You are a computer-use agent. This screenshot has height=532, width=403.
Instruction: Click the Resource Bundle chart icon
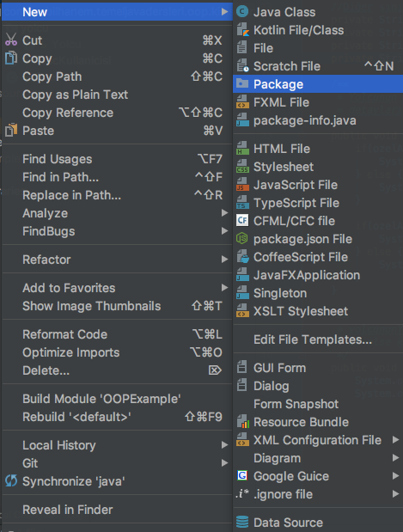click(x=242, y=422)
